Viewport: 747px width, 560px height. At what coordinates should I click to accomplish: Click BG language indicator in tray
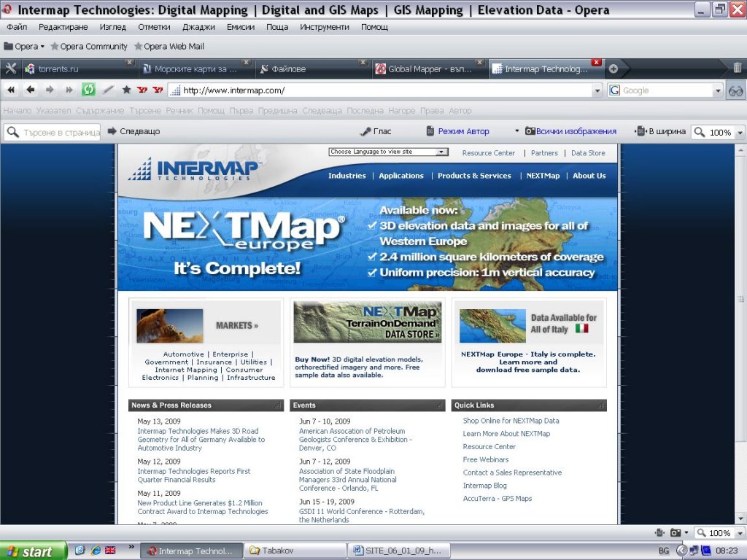[664, 551]
